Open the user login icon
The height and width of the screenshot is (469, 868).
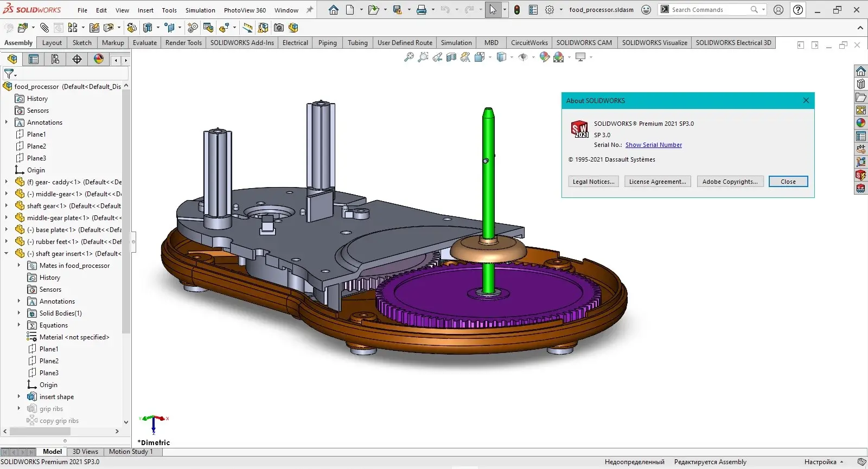coord(778,10)
